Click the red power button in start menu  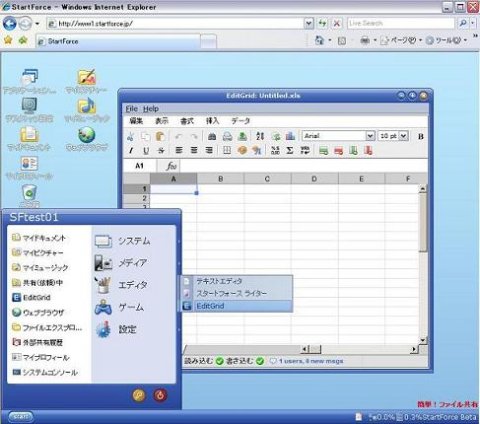pos(160,395)
